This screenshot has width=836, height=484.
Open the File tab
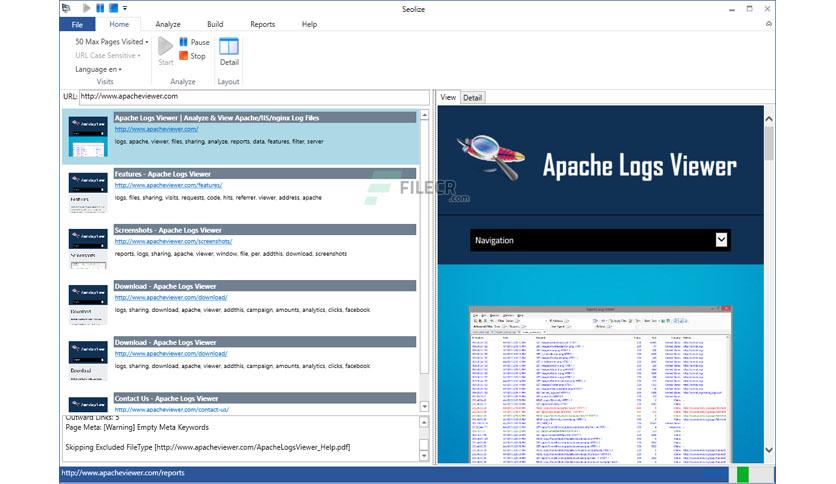coord(77,25)
